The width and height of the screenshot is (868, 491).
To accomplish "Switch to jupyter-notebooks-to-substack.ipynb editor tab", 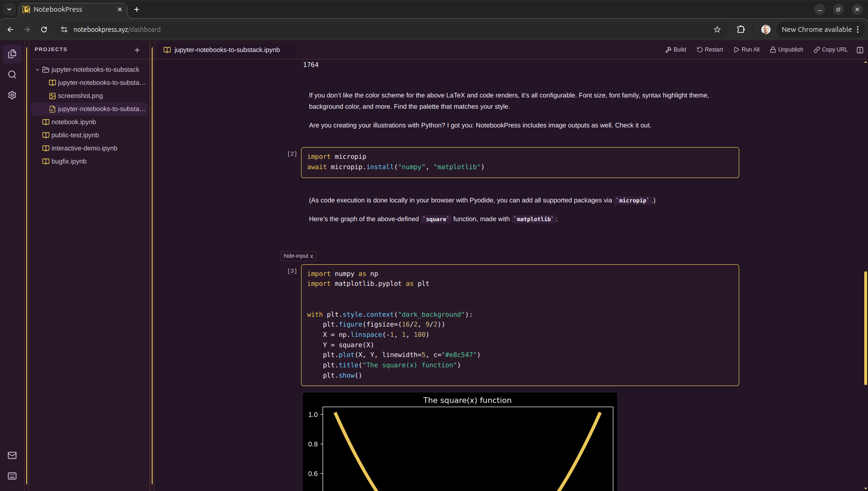I will [227, 50].
